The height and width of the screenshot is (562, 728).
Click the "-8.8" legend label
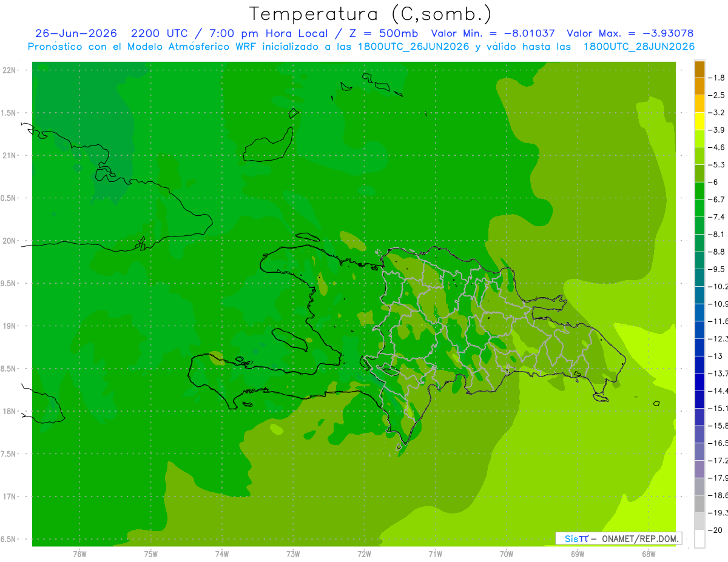(717, 252)
